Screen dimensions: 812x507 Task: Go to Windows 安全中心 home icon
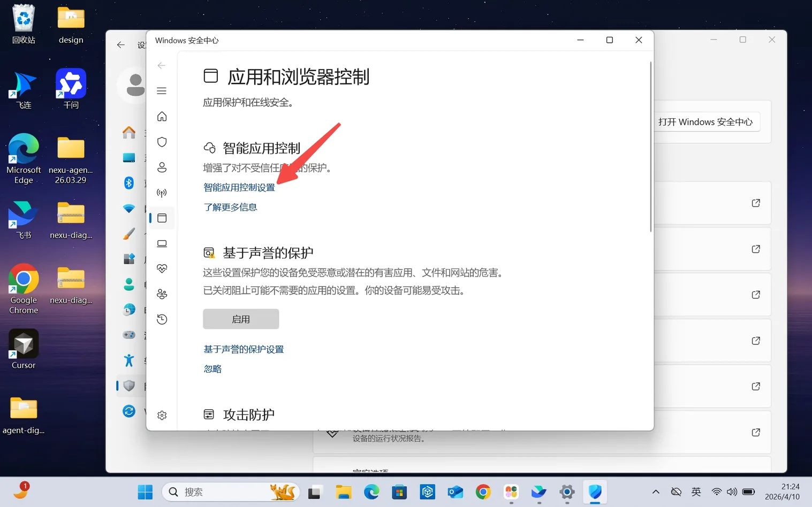pyautogui.click(x=162, y=117)
